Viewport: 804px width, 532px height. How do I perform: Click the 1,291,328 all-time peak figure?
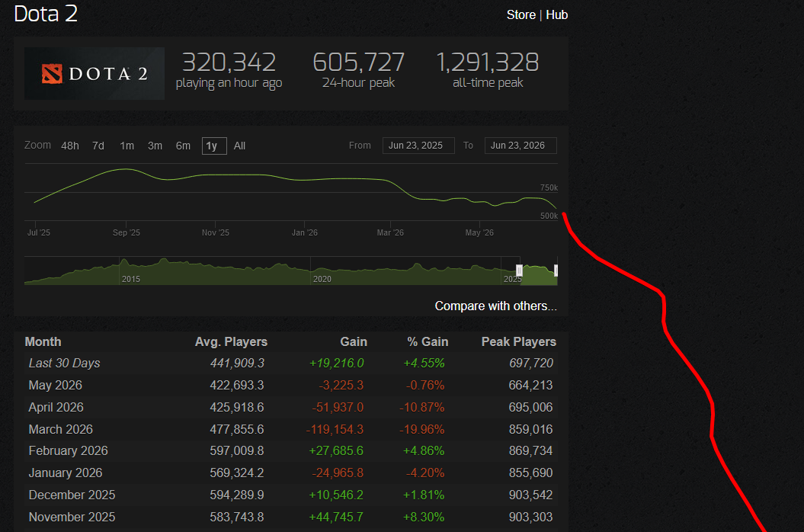pos(488,62)
